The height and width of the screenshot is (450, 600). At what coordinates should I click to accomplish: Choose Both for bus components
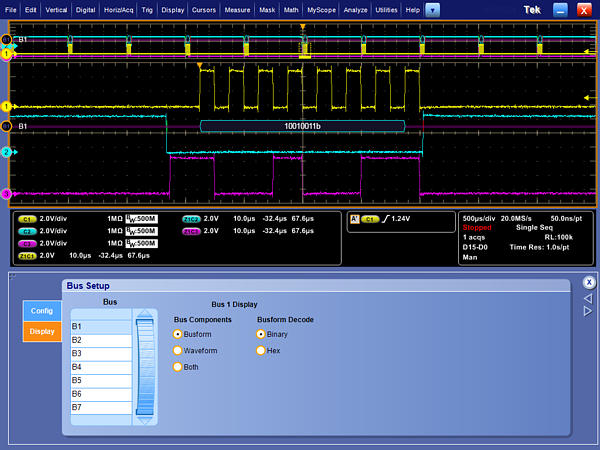pos(179,367)
